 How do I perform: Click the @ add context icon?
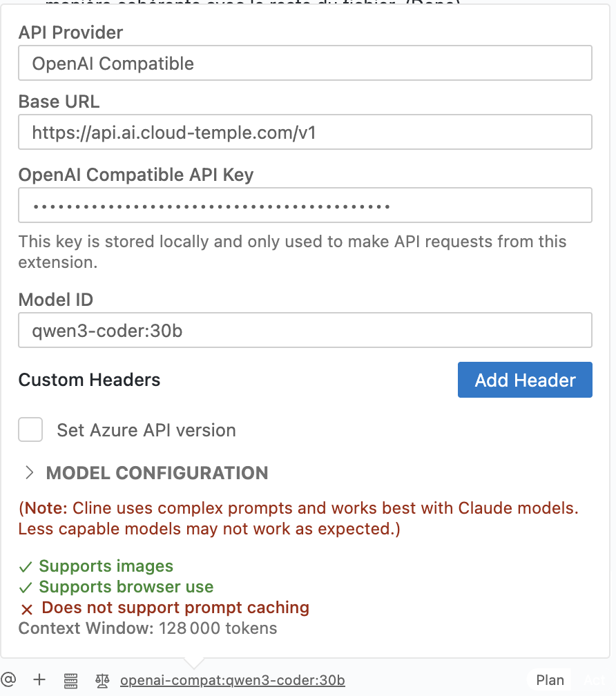pos(8,679)
